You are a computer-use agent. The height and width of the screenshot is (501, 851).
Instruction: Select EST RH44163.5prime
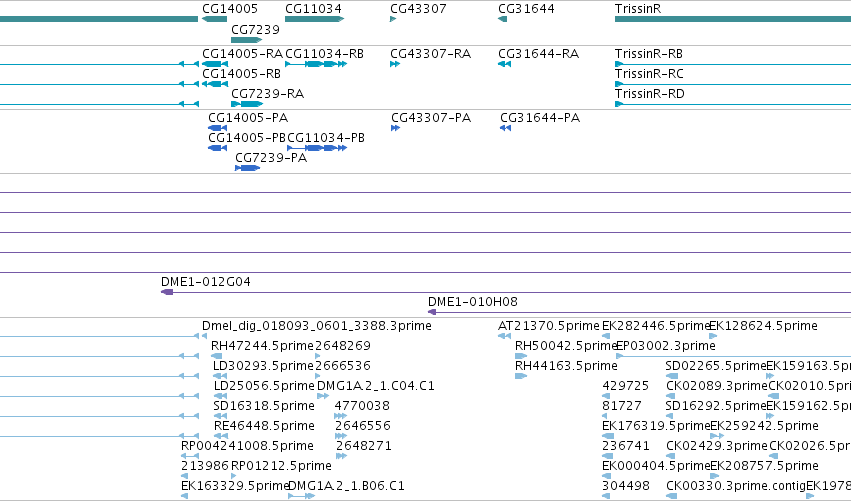566,366
